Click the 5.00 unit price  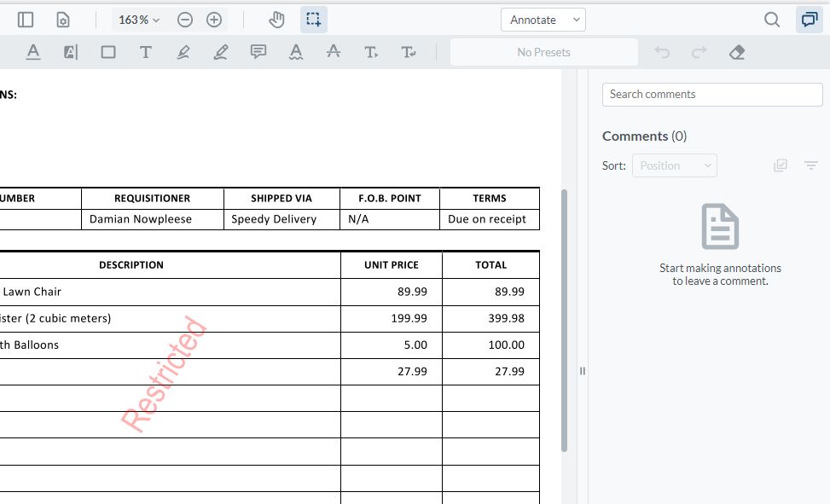pos(415,345)
